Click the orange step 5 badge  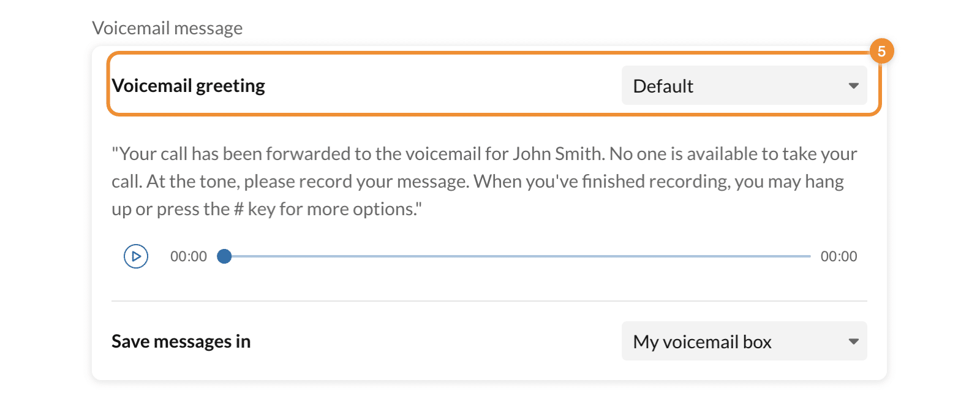(881, 51)
